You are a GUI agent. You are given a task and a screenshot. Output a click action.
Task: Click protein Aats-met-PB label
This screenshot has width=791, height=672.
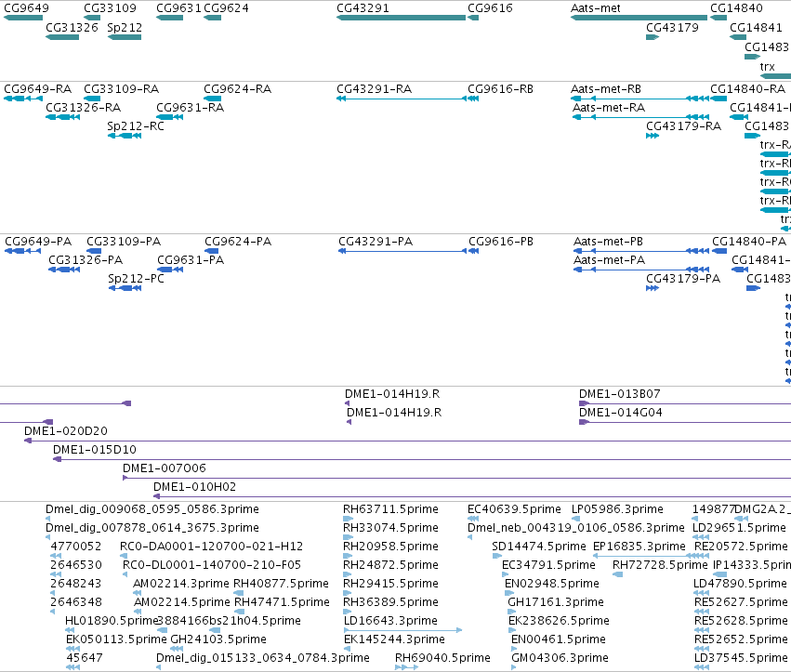[x=609, y=241]
